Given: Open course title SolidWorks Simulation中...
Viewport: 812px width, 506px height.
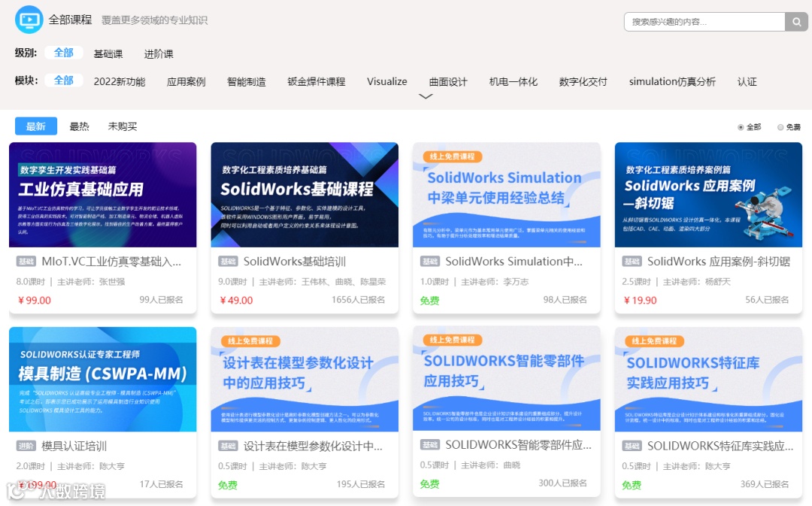Looking at the screenshot, I should [x=514, y=262].
